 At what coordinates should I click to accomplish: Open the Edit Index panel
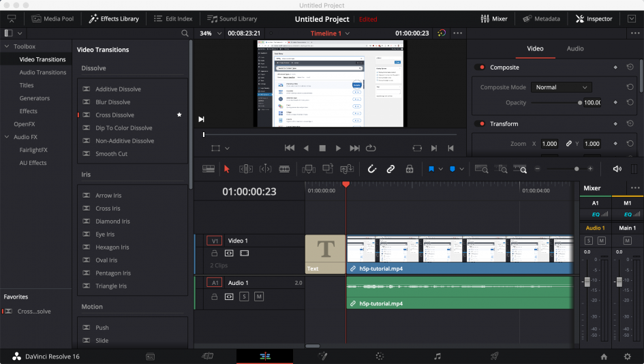click(173, 19)
